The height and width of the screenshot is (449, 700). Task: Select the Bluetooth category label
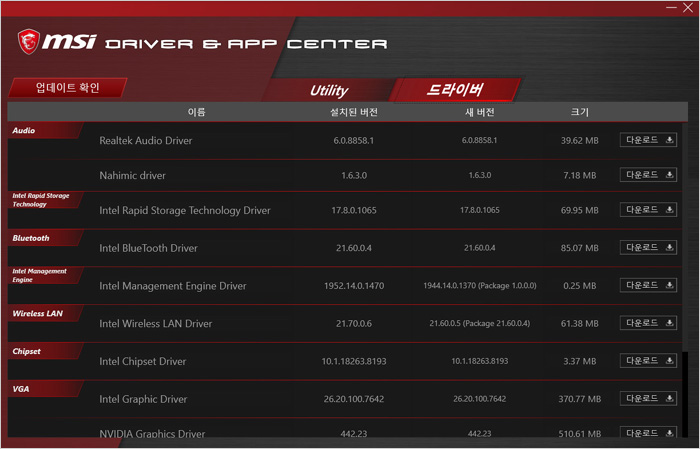pos(31,238)
